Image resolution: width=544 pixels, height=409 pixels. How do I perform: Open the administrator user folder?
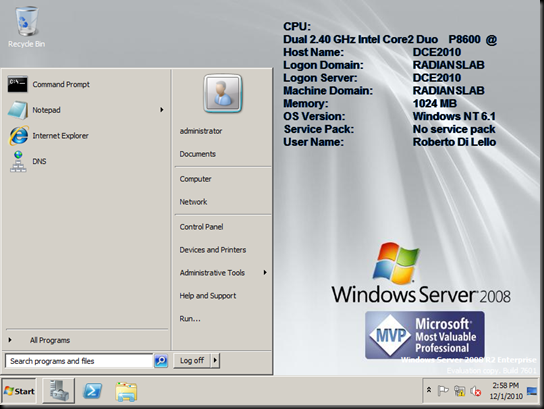point(223,131)
